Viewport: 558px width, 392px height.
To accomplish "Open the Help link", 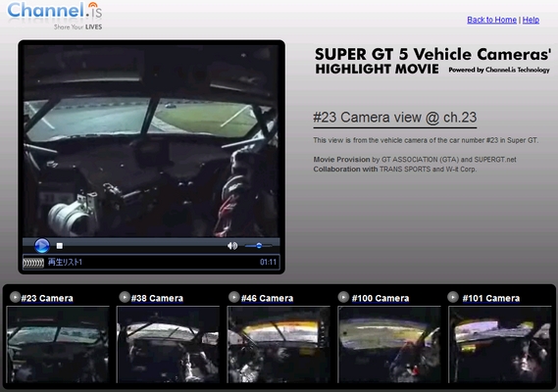I will coord(531,20).
